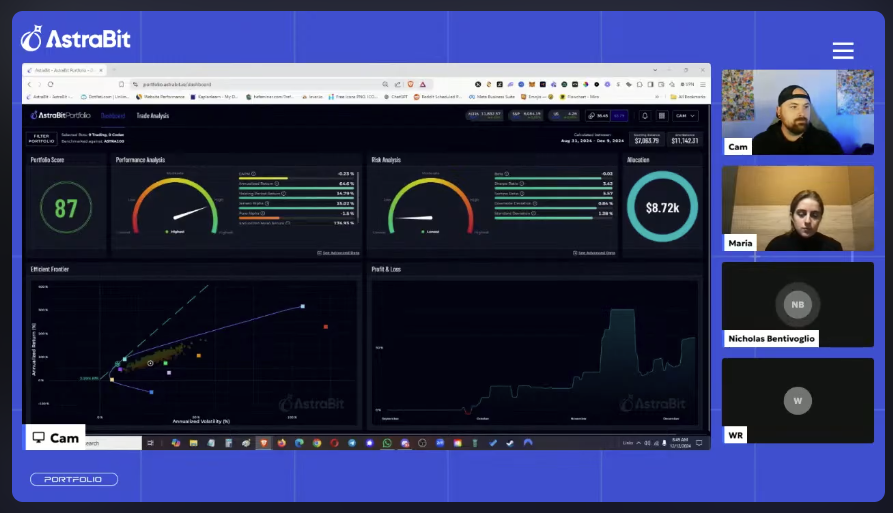Open the hamburger menu at top right
Viewport: 893px width, 513px height.
843,51
